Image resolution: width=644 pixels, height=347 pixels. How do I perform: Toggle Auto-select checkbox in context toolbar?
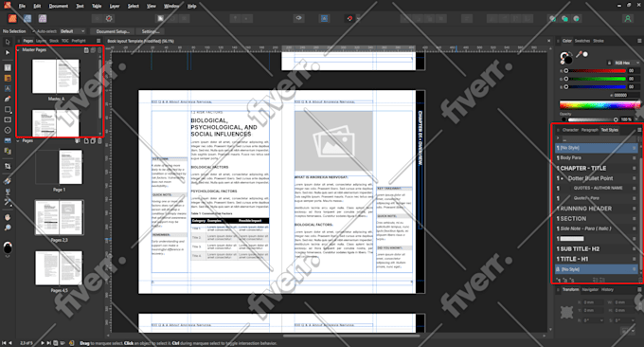[34, 31]
